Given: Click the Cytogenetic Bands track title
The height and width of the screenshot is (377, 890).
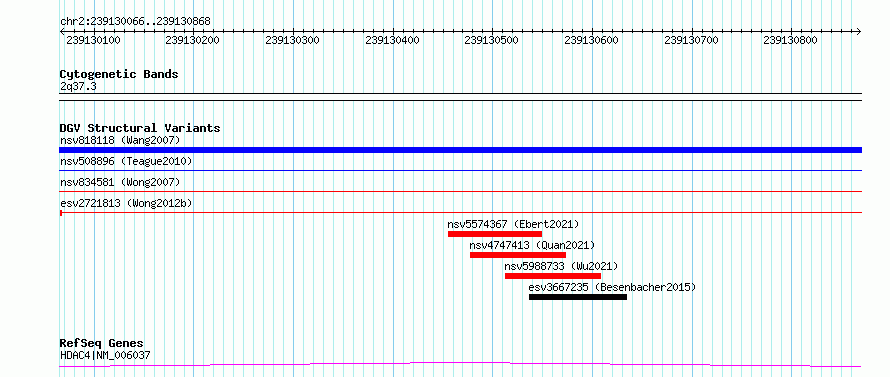Looking at the screenshot, I should 119,74.
